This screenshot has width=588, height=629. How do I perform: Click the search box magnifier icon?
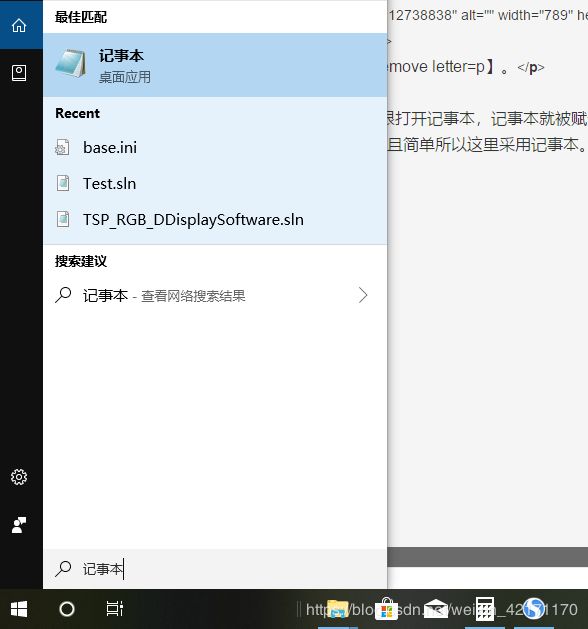coord(63,569)
